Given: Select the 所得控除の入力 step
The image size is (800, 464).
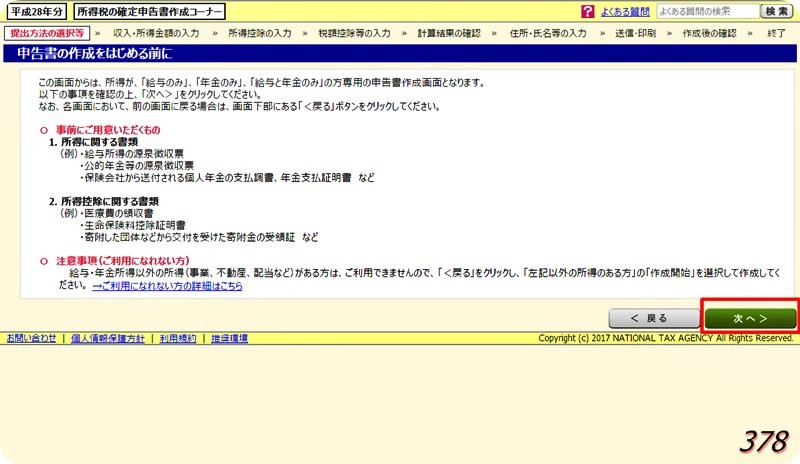Looking at the screenshot, I should pos(260,33).
